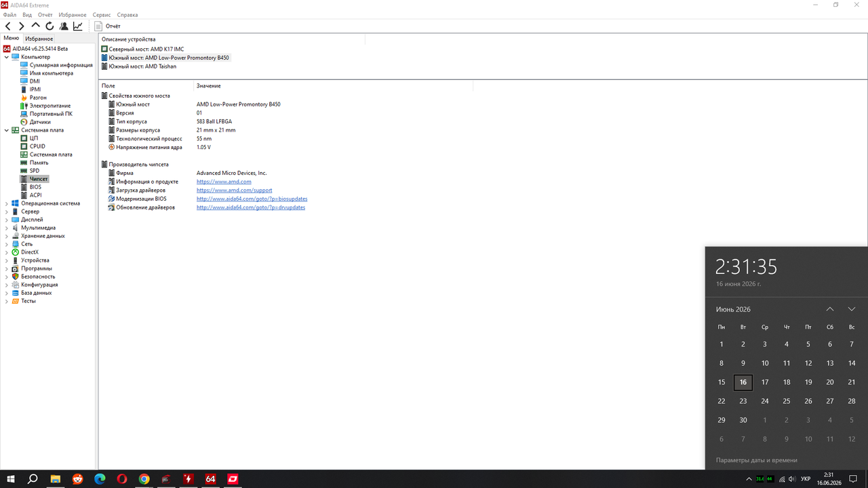Open the Файл menu
The width and height of the screenshot is (868, 488).
tap(9, 14)
